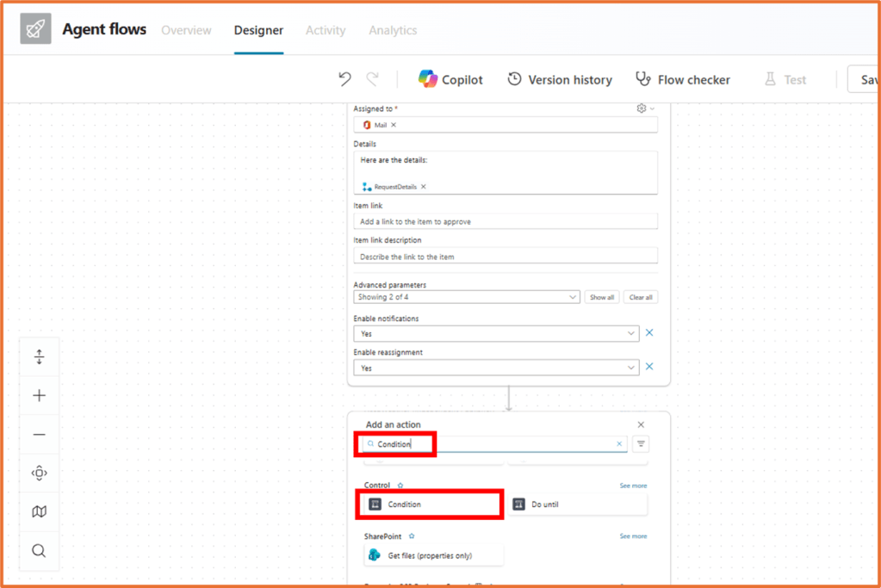Select the search icon on the canvas sidebar
Image resolution: width=881 pixels, height=588 pixels.
pyautogui.click(x=39, y=550)
